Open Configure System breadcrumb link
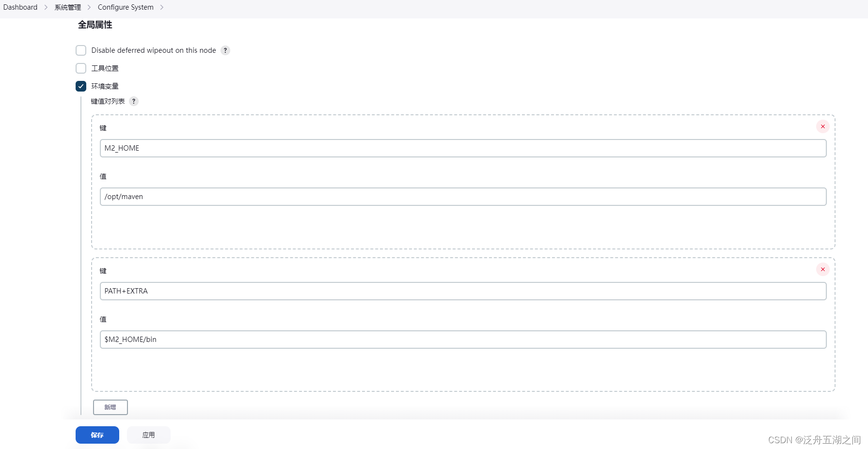The image size is (868, 449). coord(126,7)
